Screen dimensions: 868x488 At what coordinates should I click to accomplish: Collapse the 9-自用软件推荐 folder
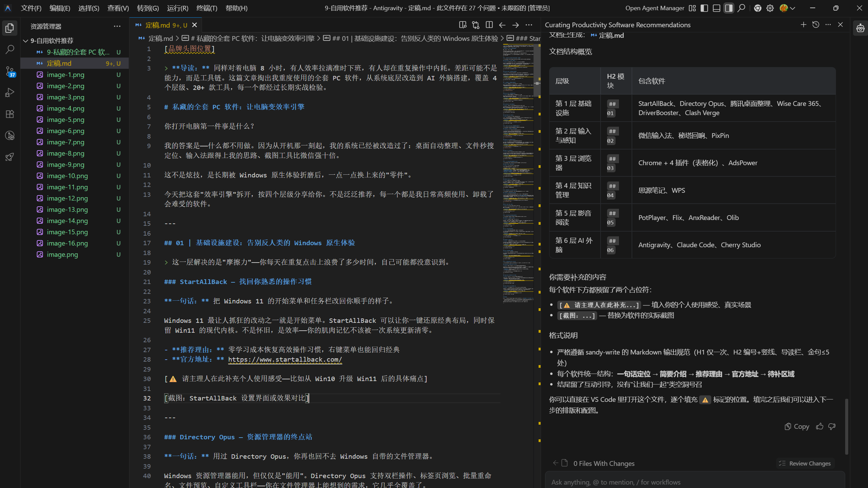tap(26, 41)
